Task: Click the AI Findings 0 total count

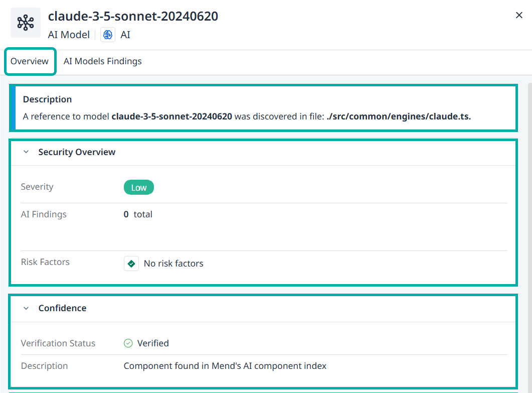Action: (x=138, y=214)
